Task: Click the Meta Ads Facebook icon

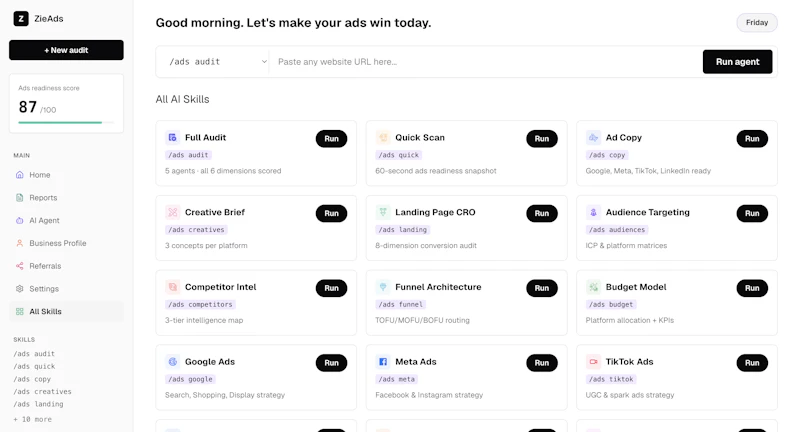Action: 383,362
